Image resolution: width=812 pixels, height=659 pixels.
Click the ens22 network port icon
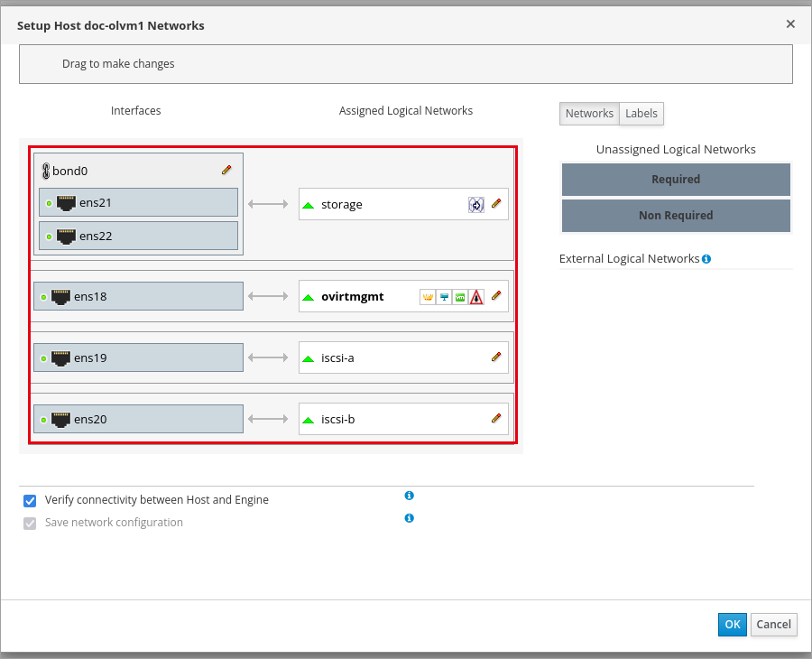(66, 237)
